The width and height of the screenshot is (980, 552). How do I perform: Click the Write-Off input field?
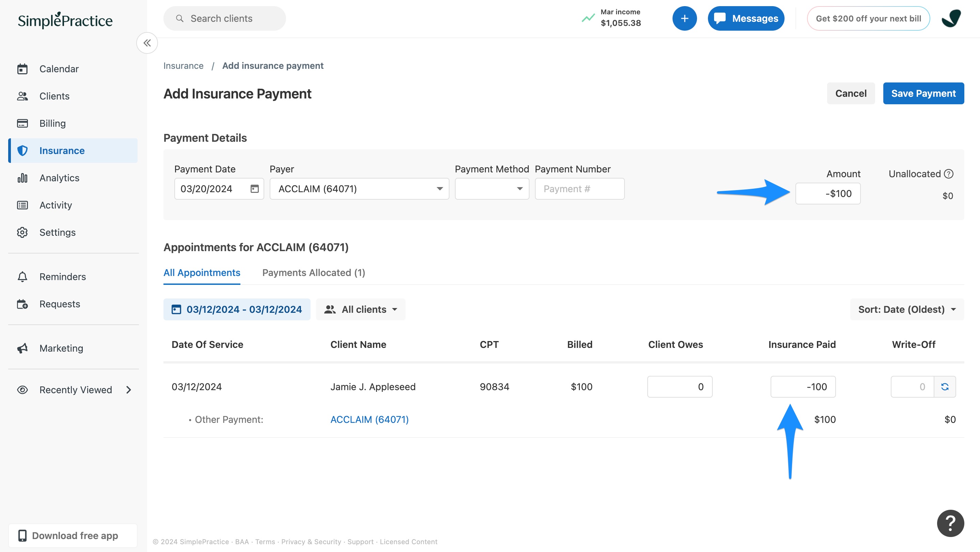[912, 387]
